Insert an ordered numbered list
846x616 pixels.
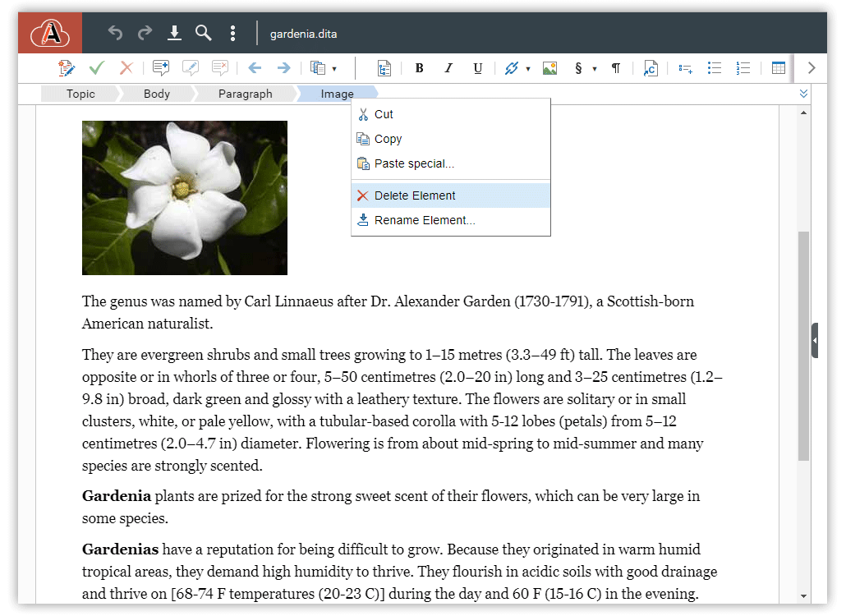point(743,68)
